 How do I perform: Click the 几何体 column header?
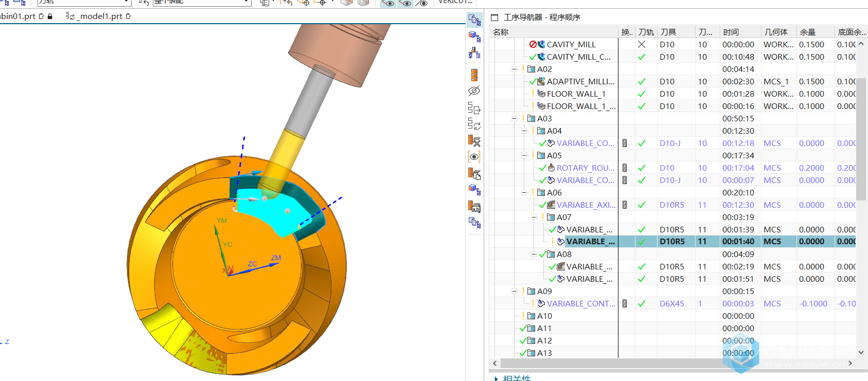pyautogui.click(x=776, y=32)
